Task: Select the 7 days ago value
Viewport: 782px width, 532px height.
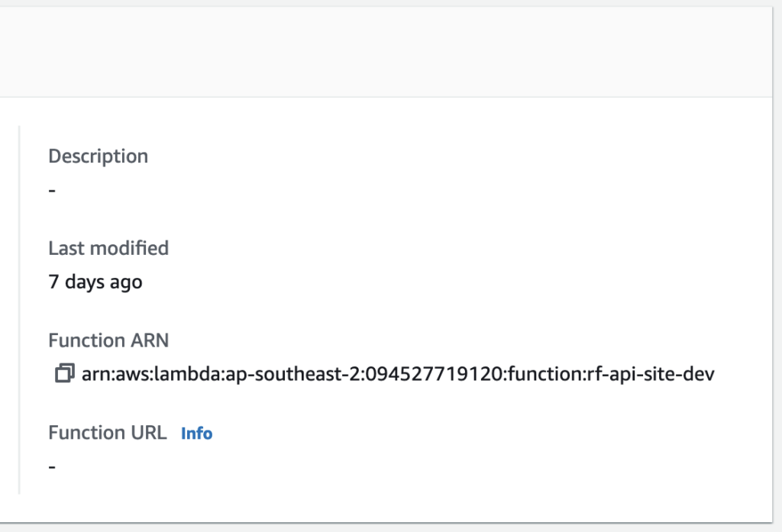Action: click(95, 282)
